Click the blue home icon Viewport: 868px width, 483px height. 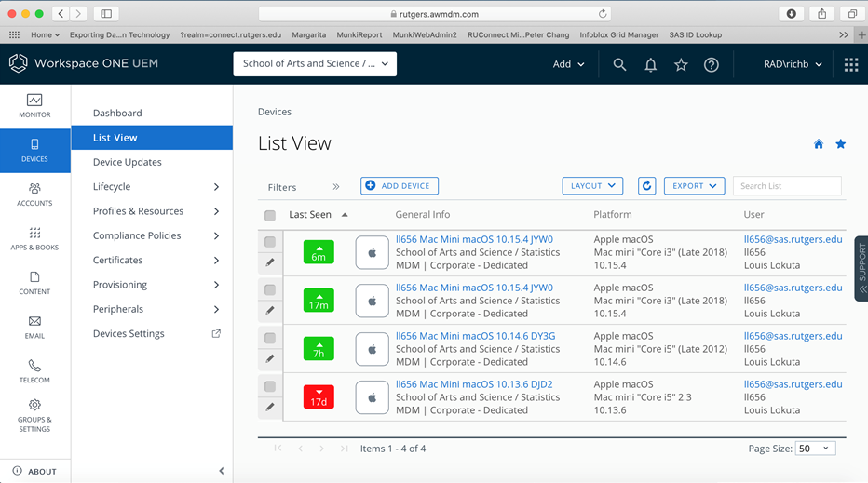819,144
